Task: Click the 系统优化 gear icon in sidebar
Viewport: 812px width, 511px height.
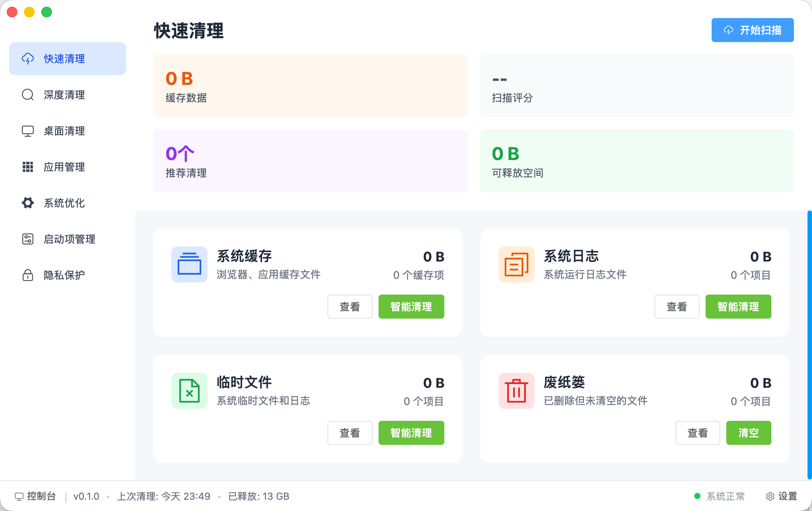Action: click(x=28, y=203)
